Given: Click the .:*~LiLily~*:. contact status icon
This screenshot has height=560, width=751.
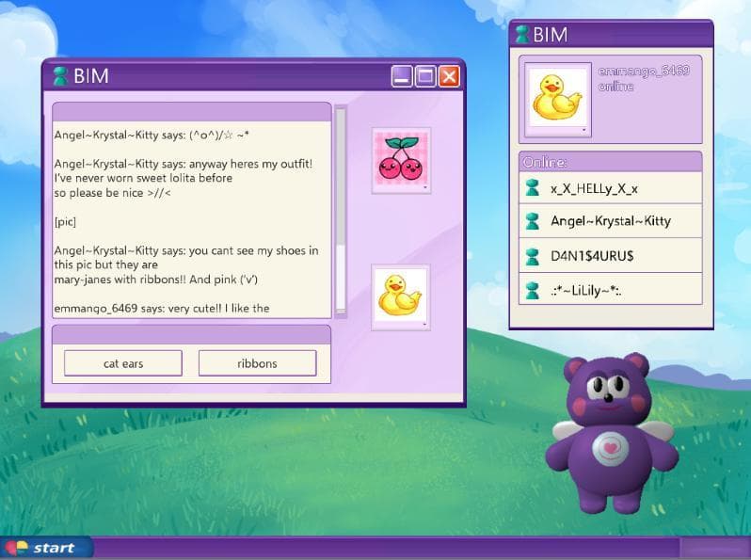Looking at the screenshot, I should (532, 290).
